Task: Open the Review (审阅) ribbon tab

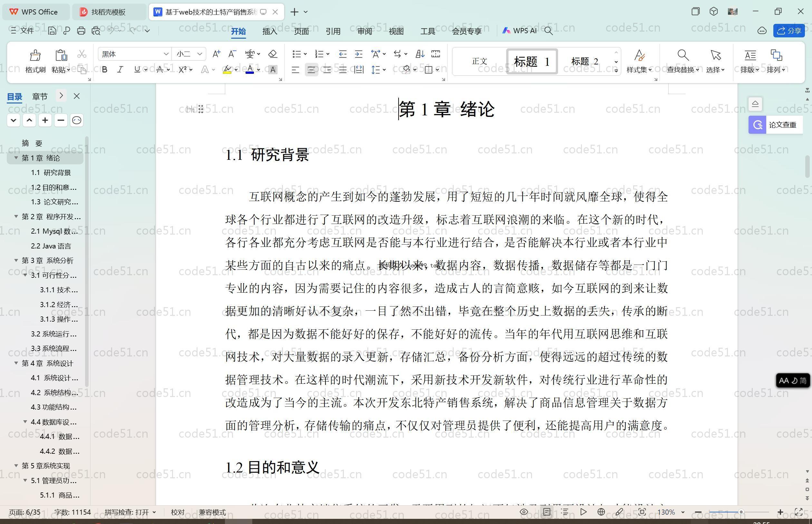Action: (365, 31)
